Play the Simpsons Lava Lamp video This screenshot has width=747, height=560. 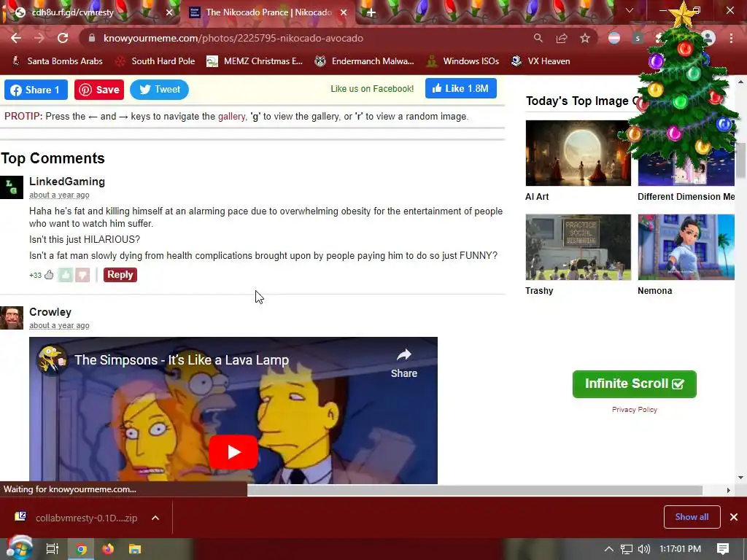(x=233, y=452)
